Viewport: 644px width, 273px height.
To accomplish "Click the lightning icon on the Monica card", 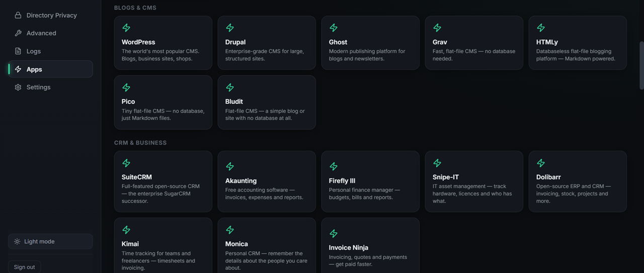I will pyautogui.click(x=230, y=230).
